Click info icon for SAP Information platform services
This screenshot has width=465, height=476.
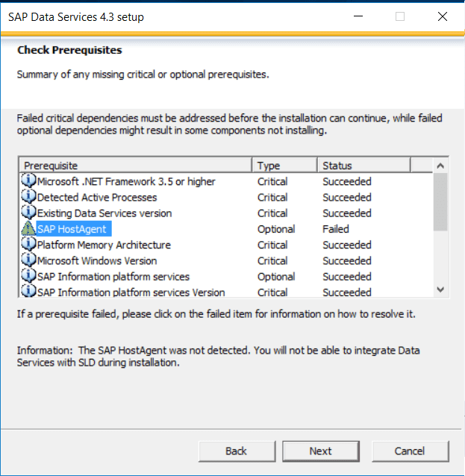point(28,275)
